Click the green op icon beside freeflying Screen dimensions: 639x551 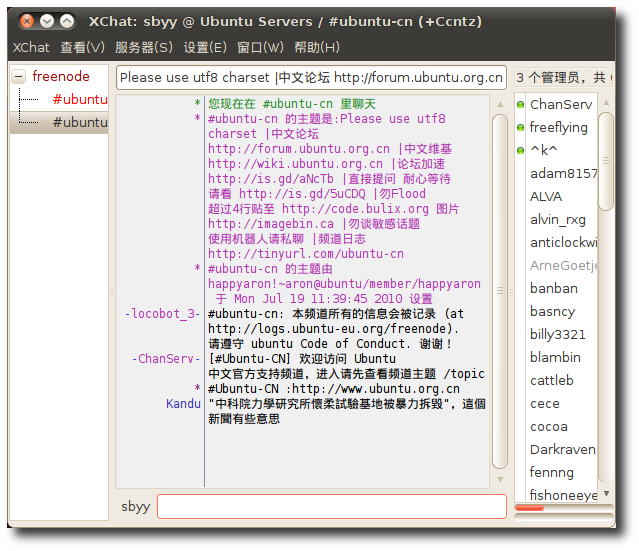point(520,128)
